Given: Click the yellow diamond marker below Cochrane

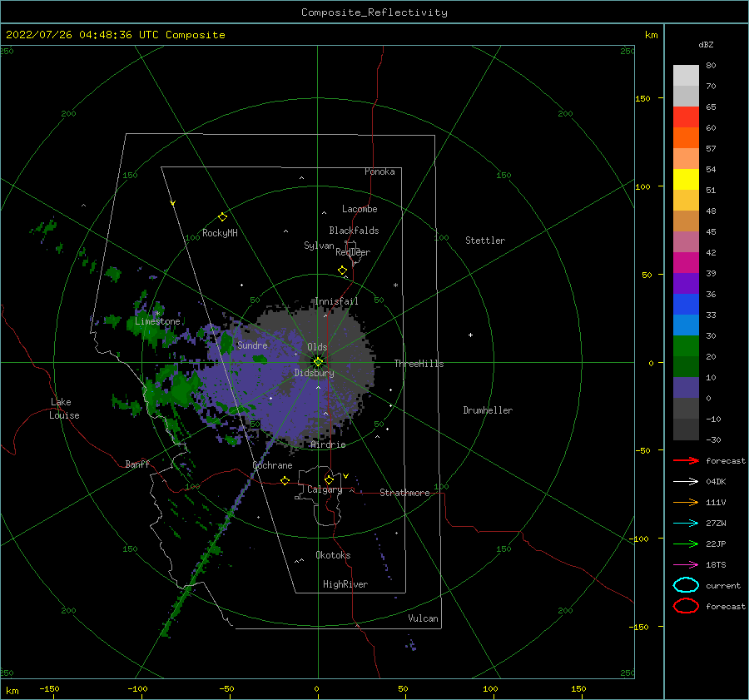Looking at the screenshot, I should 285,480.
